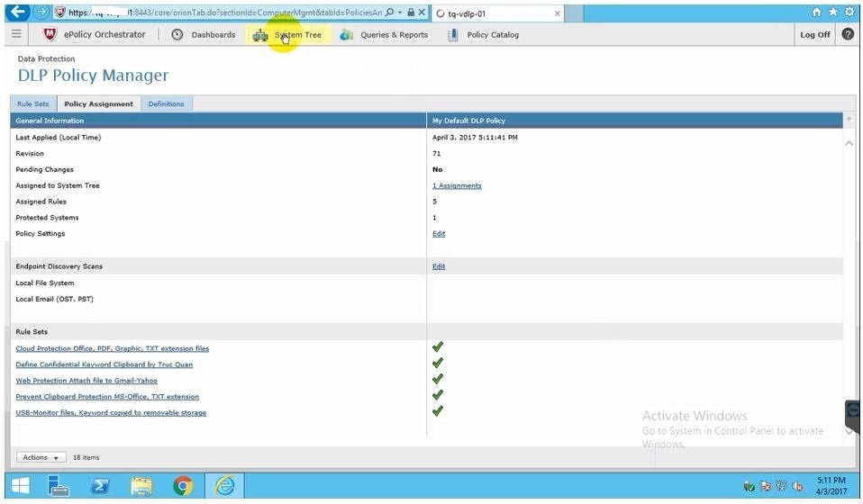
Task: Open the Windows Start button
Action: pos(20,487)
